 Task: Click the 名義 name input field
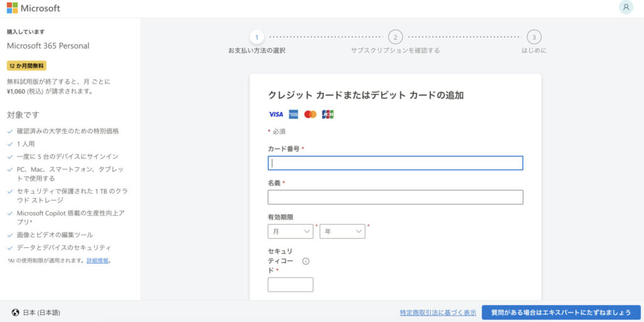(x=395, y=197)
